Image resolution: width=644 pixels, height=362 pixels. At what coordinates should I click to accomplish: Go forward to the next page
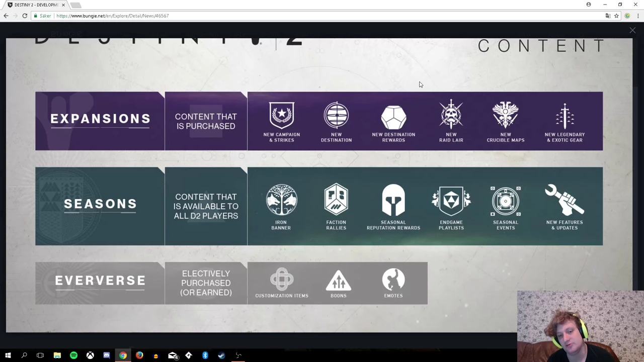pyautogui.click(x=16, y=16)
